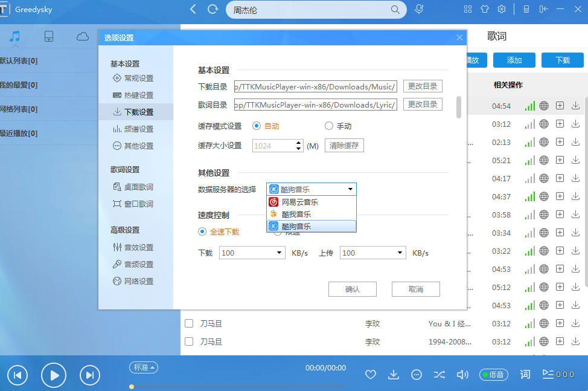
Task: Open the mobile device sidebar tab
Action: point(49,36)
